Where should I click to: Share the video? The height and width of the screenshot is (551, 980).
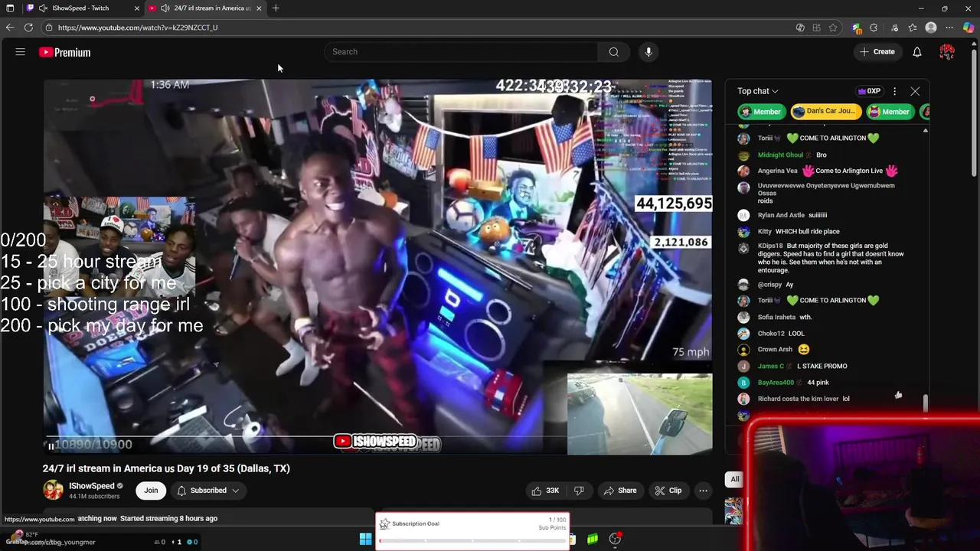click(x=620, y=491)
